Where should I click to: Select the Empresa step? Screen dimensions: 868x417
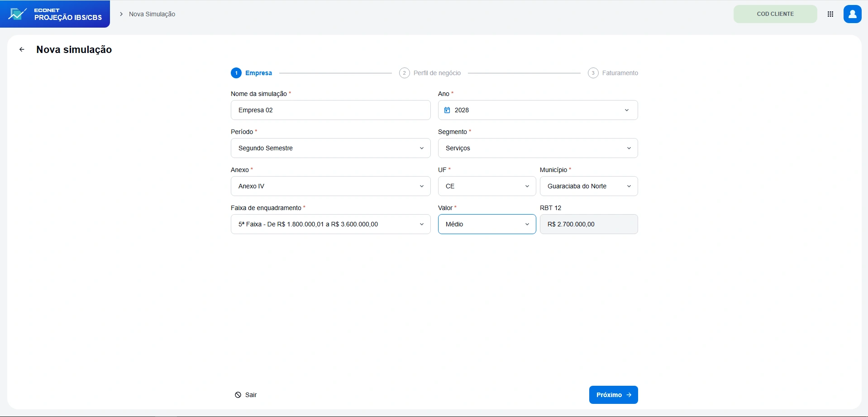coord(252,73)
